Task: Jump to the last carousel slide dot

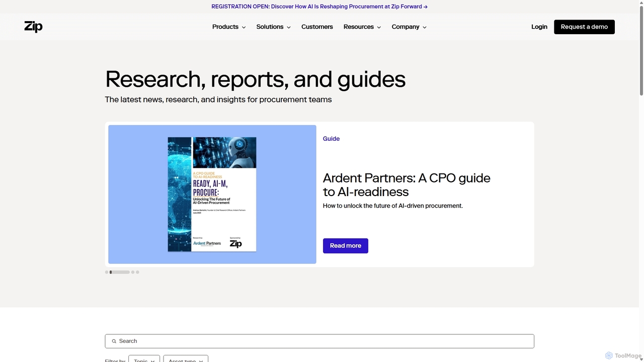Action: (137, 272)
